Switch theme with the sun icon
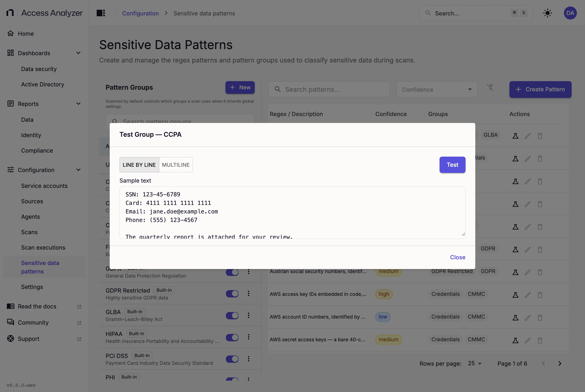The height and width of the screenshot is (392, 585). click(547, 13)
